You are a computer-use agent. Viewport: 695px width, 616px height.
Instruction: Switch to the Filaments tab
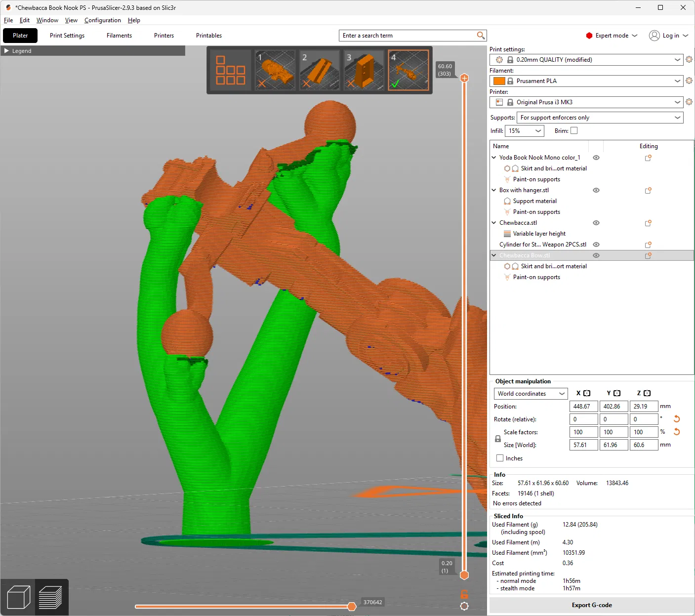(119, 36)
